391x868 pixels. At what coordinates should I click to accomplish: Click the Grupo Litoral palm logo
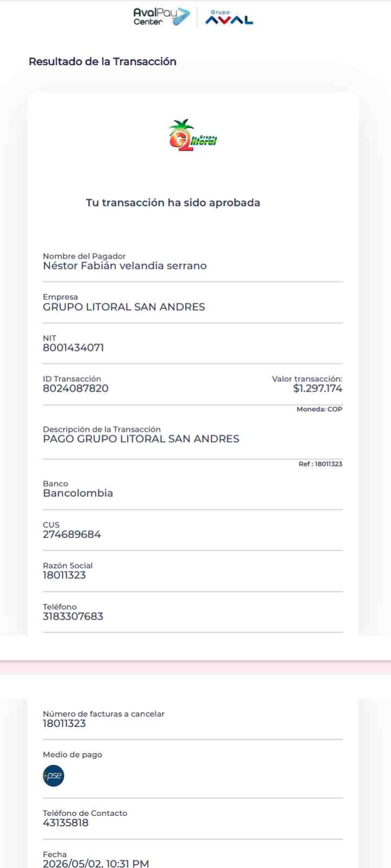[193, 136]
